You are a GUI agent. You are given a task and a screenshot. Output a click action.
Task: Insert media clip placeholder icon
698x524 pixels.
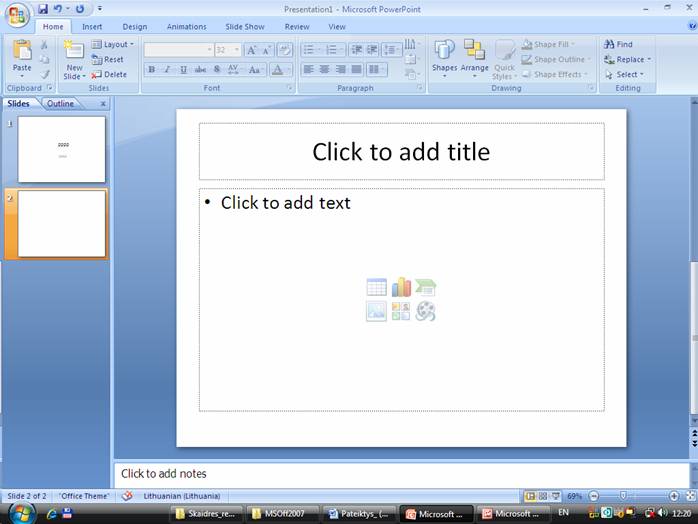click(x=426, y=311)
